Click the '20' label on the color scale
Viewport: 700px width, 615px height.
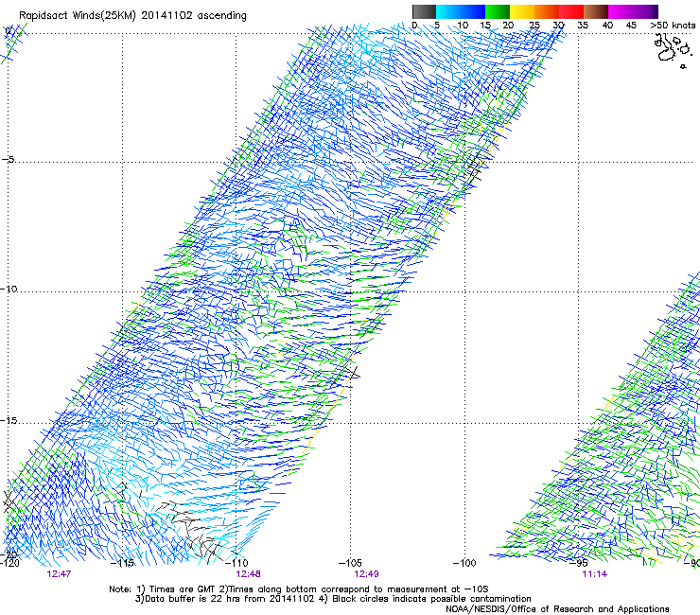508,26
